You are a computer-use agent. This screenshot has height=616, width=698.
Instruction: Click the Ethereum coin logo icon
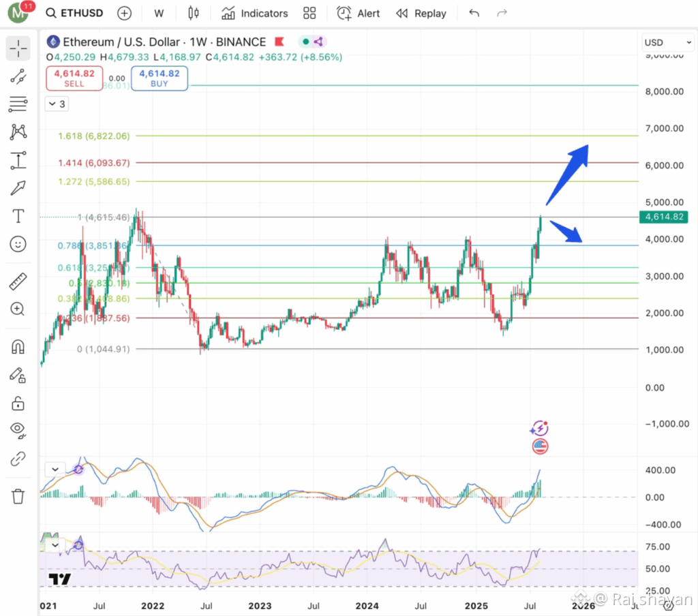coord(53,42)
